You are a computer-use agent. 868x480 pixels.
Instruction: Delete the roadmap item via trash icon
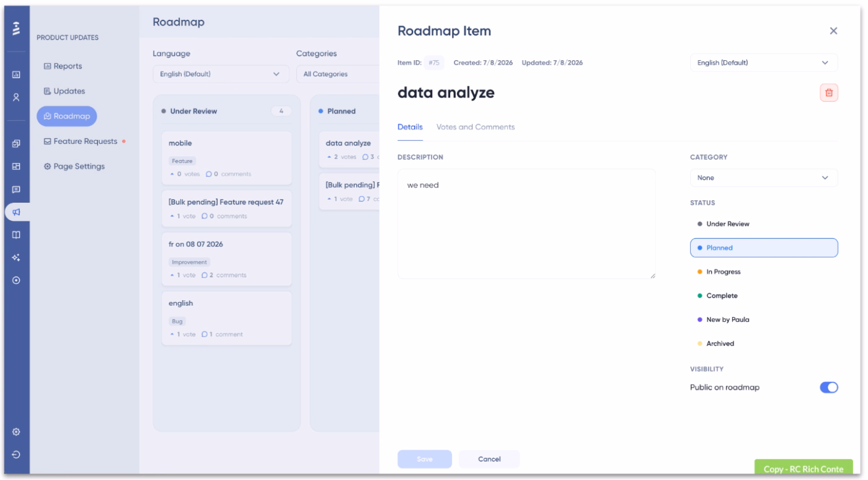tap(829, 93)
